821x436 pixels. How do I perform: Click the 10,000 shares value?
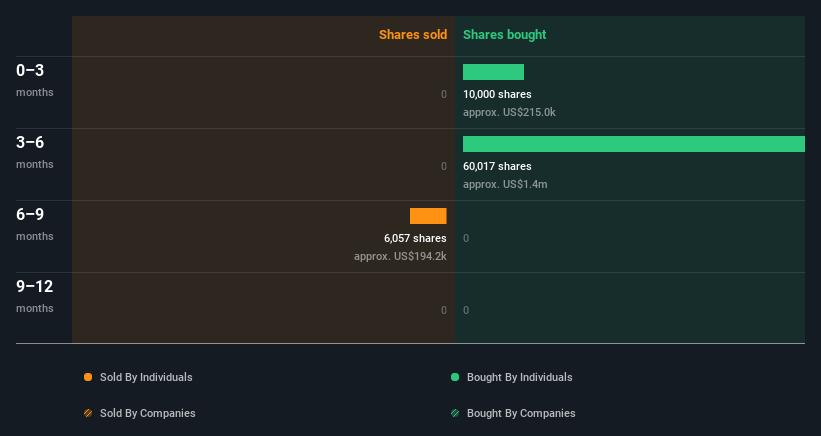point(497,94)
